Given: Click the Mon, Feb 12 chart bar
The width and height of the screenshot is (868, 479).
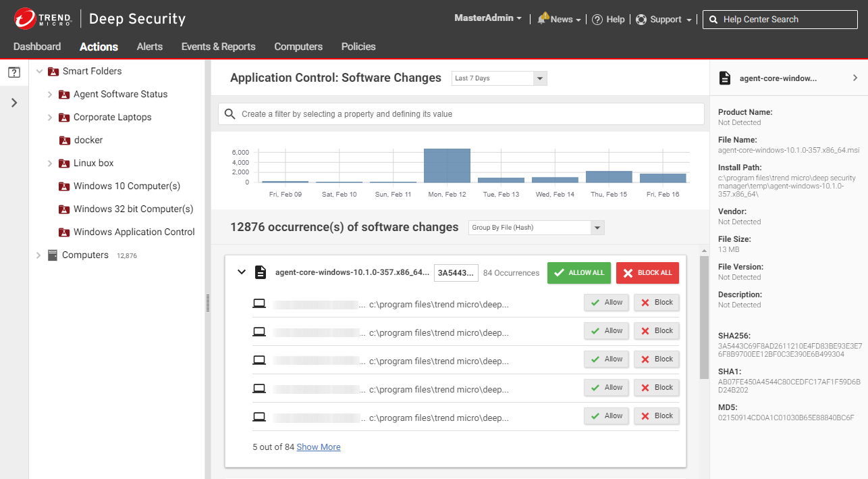Looking at the screenshot, I should click(x=447, y=166).
